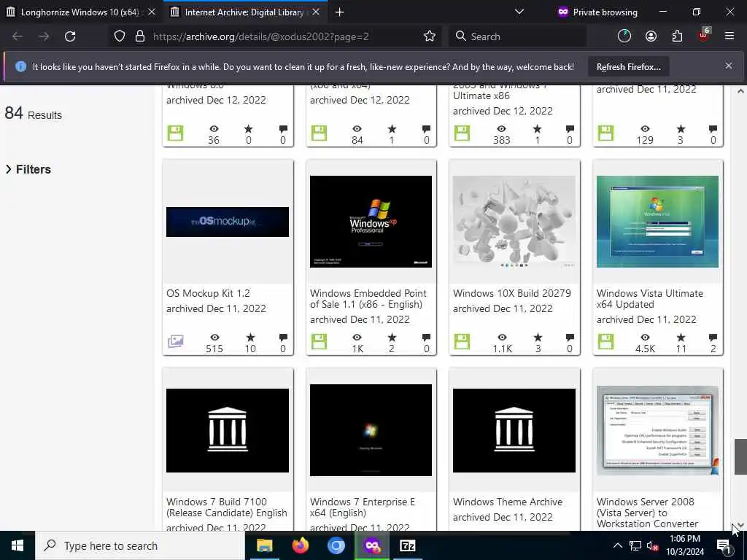The height and width of the screenshot is (560, 747).
Task: Close the Internet Archive tab
Action: pyautogui.click(x=316, y=12)
